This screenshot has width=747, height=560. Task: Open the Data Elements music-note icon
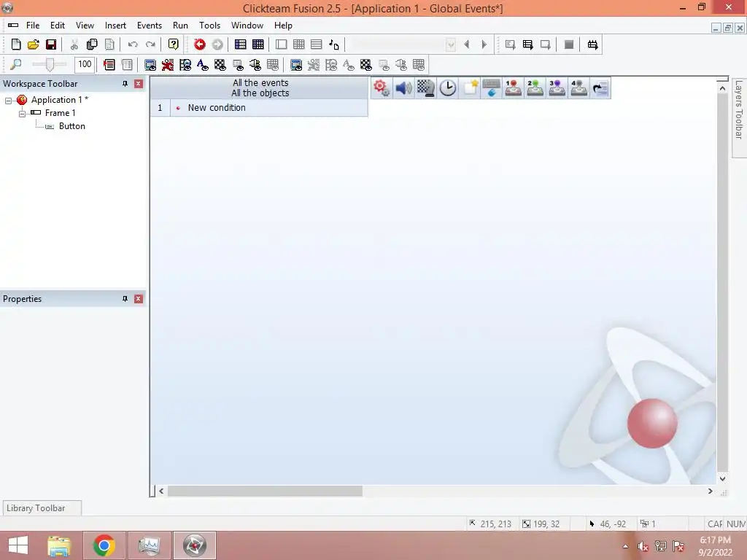334,44
